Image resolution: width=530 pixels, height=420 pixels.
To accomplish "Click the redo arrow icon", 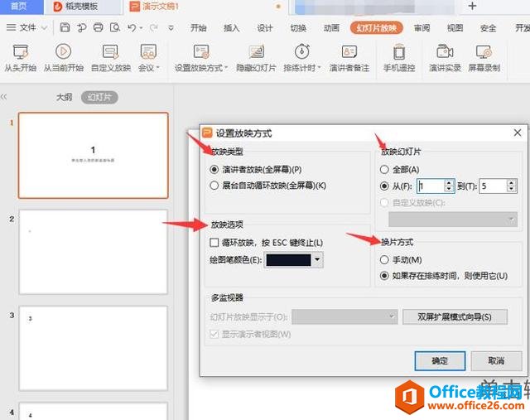I will point(154,27).
